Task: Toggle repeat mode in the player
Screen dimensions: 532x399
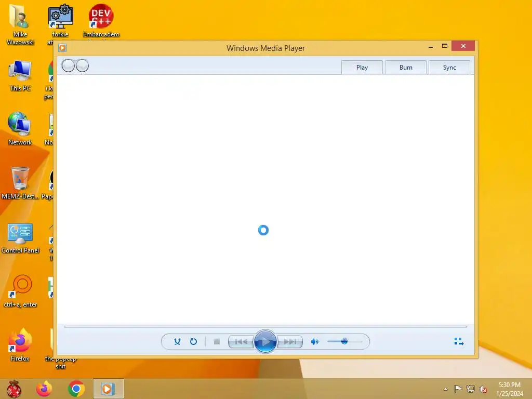Action: [193, 342]
